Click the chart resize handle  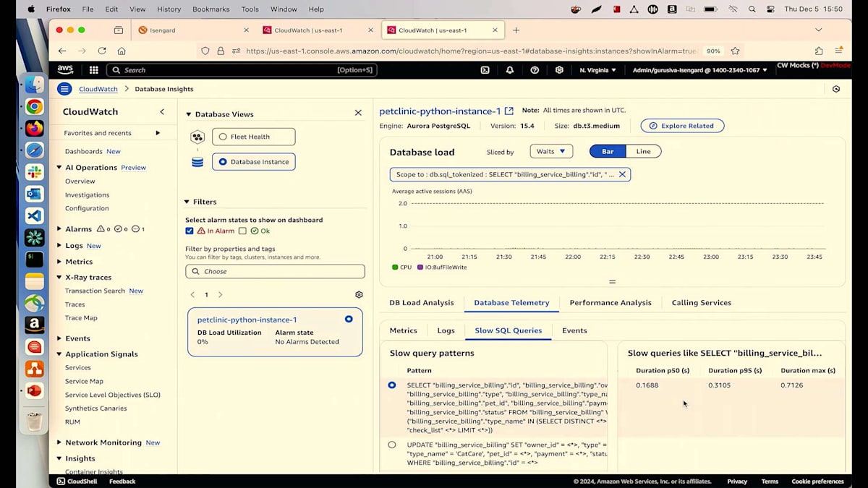(612, 281)
